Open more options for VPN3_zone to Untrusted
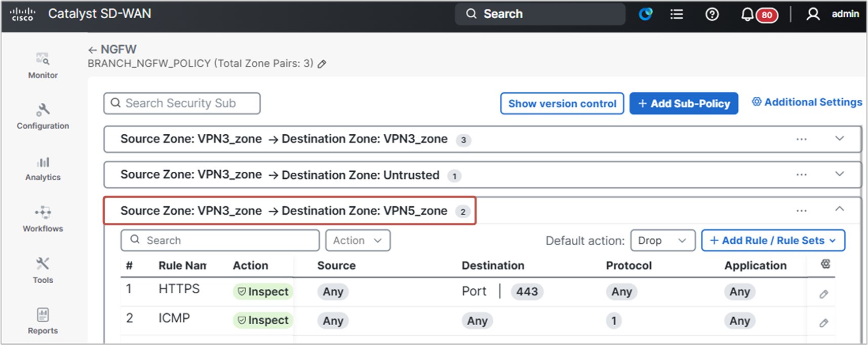The image size is (868, 345). (x=801, y=174)
